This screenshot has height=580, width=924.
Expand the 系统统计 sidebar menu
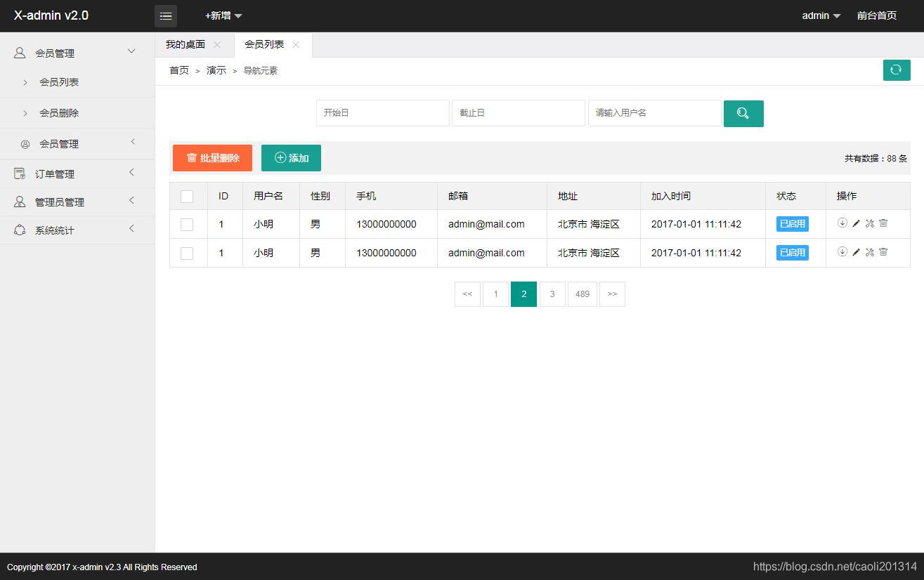point(77,230)
